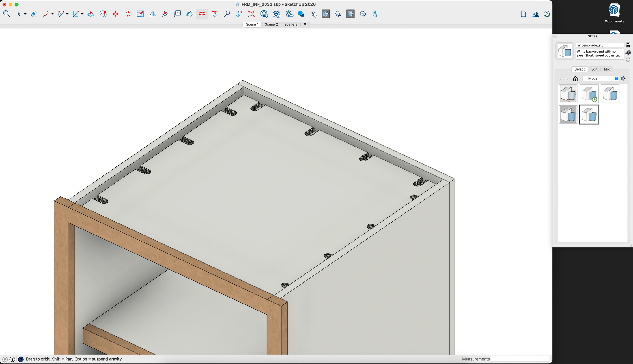Select the Eraser tool
This screenshot has height=364, width=633.
click(34, 14)
